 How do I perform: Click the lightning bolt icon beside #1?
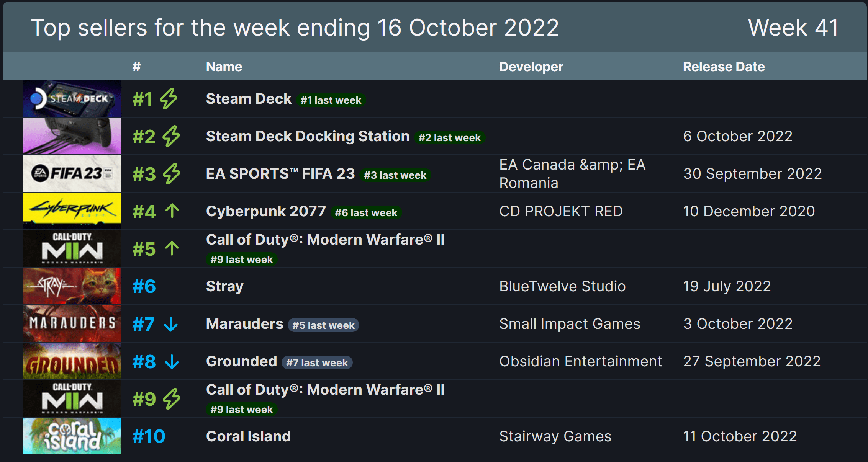tap(169, 99)
